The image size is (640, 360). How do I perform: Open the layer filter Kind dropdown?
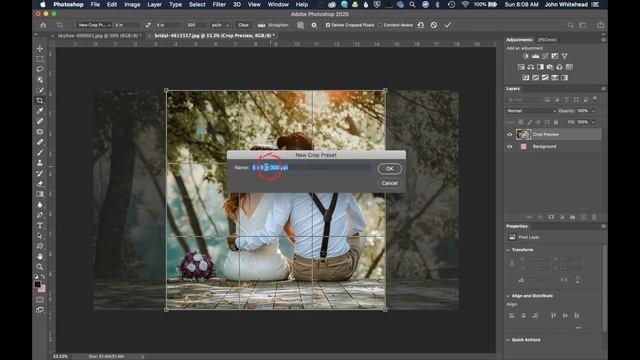524,100
